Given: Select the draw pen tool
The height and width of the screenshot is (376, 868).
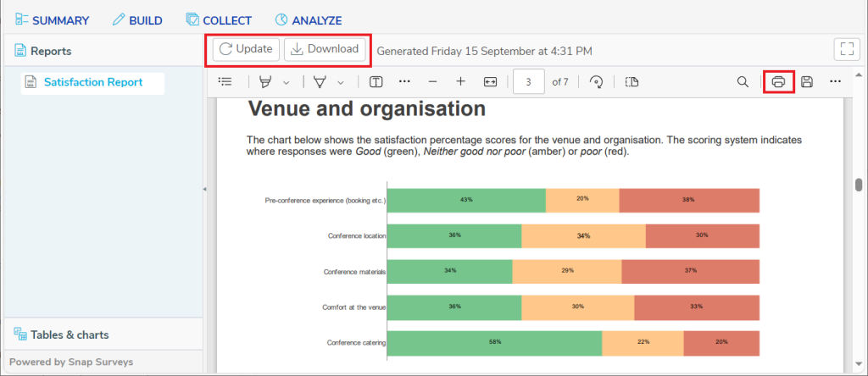Looking at the screenshot, I should coord(320,82).
